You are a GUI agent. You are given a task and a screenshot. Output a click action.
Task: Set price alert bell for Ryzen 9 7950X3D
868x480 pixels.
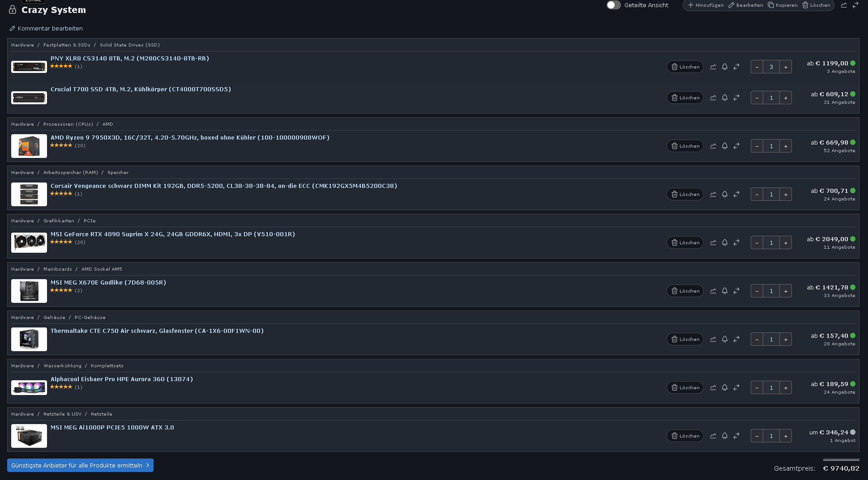click(725, 146)
